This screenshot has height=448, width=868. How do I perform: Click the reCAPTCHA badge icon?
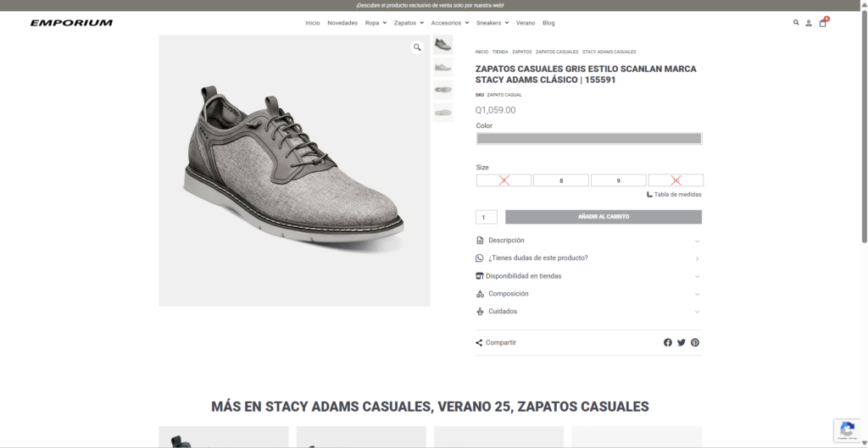848,429
